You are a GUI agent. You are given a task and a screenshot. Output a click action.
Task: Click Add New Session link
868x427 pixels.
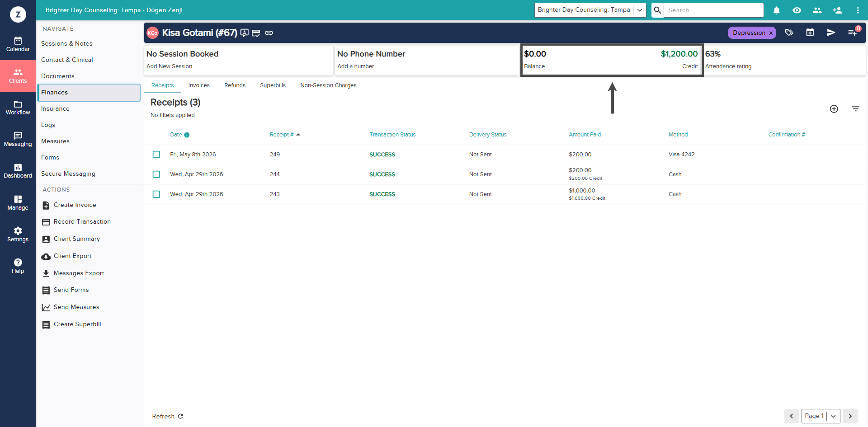pyautogui.click(x=169, y=66)
